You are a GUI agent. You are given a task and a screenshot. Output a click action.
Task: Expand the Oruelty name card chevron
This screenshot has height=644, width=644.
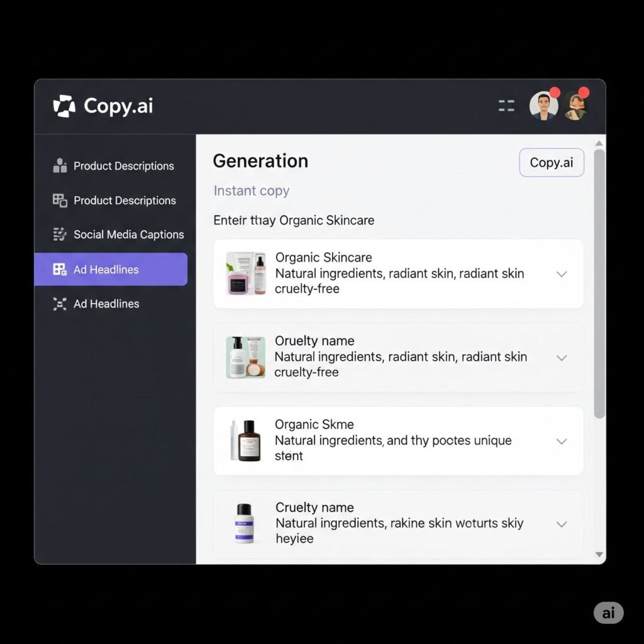click(562, 358)
